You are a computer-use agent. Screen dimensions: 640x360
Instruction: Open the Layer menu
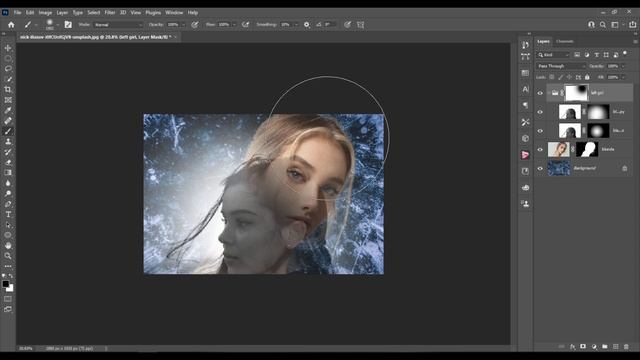click(x=62, y=13)
